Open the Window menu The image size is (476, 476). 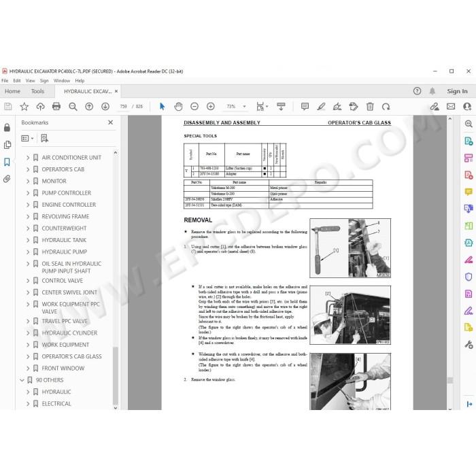pyautogui.click(x=62, y=81)
